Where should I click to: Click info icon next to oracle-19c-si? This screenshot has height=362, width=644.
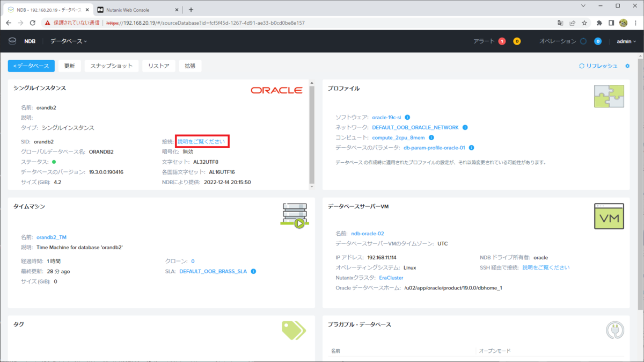407,117
